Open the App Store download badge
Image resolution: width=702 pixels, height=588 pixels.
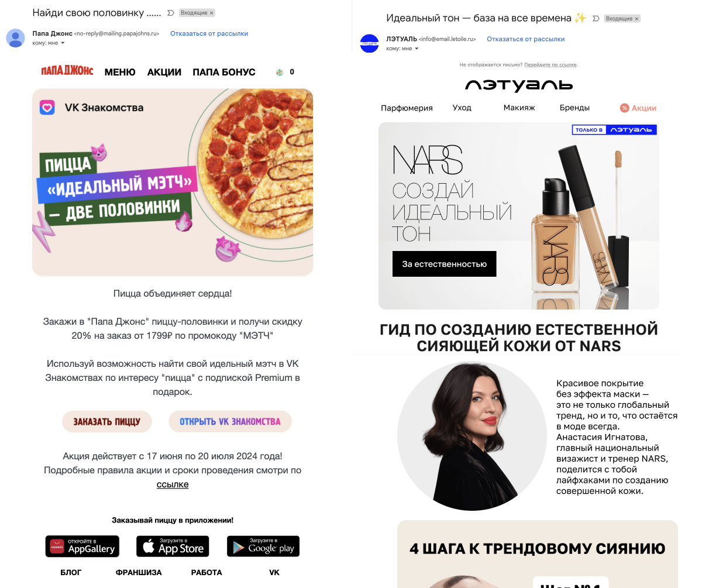click(x=173, y=546)
